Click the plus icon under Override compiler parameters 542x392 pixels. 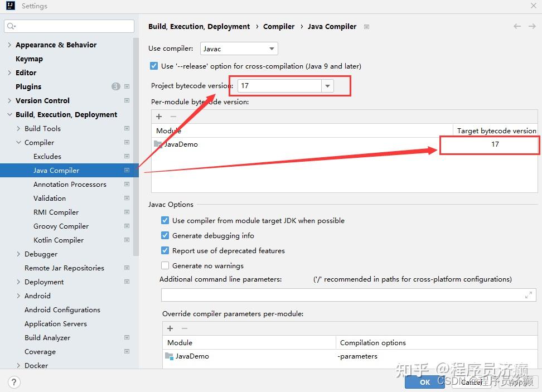click(170, 328)
